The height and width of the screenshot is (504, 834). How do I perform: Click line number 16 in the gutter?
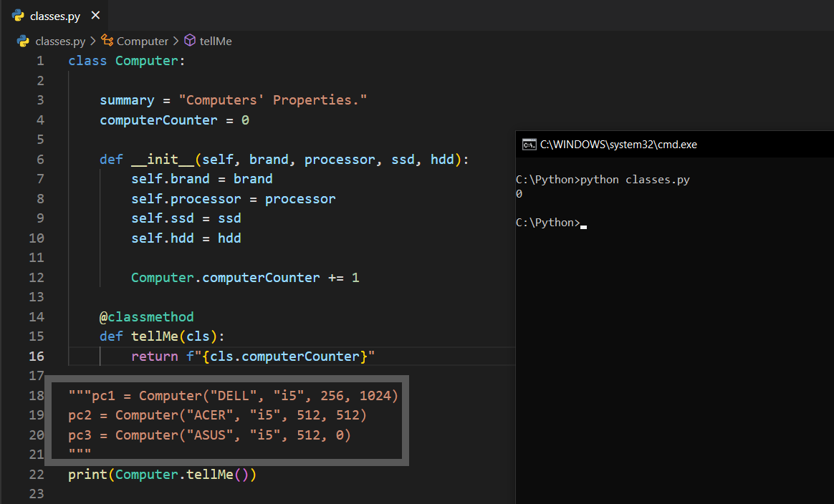pos(36,357)
